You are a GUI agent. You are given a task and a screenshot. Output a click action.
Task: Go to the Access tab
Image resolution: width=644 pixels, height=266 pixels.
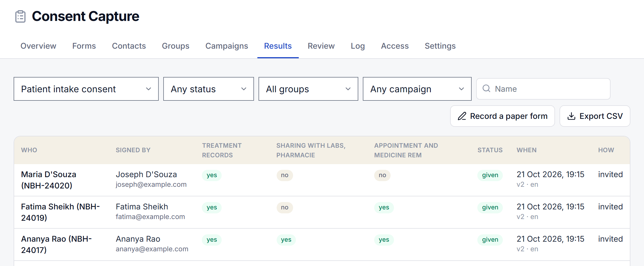click(395, 46)
